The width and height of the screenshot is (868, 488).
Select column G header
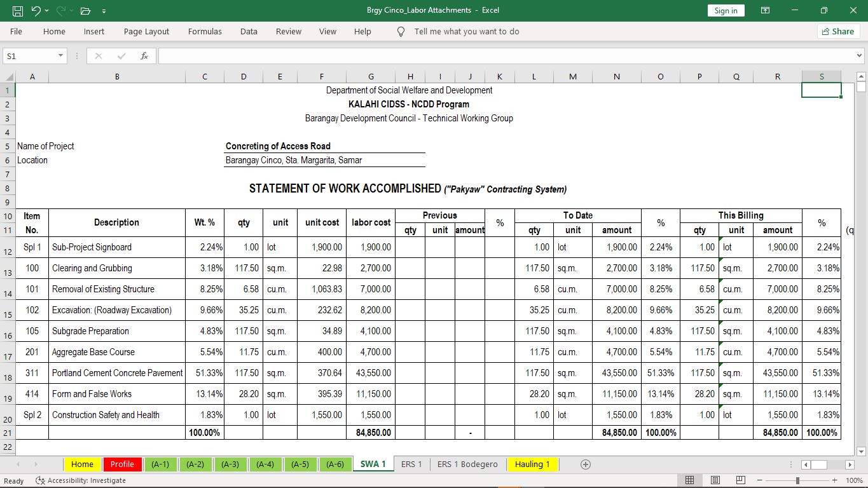tap(371, 77)
